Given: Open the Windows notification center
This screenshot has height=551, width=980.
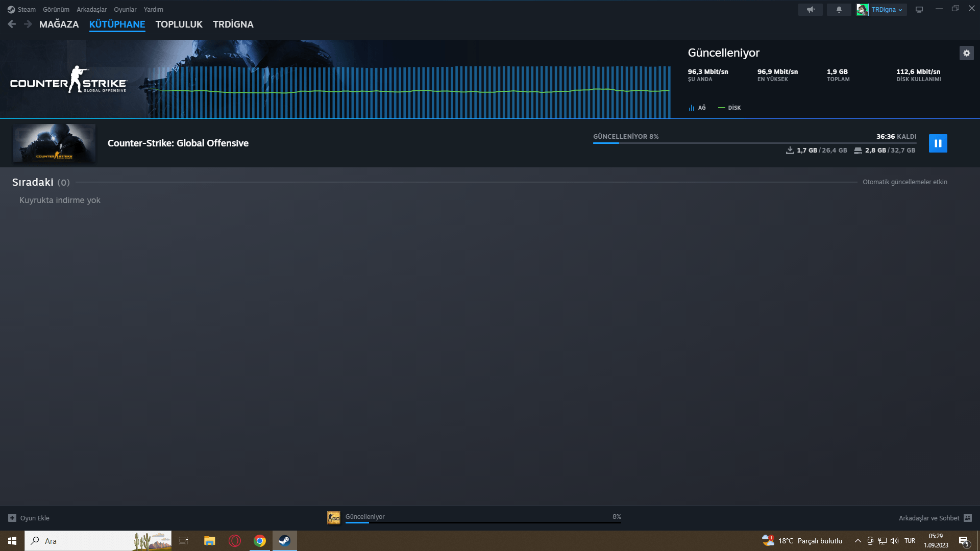Looking at the screenshot, I should 964,541.
